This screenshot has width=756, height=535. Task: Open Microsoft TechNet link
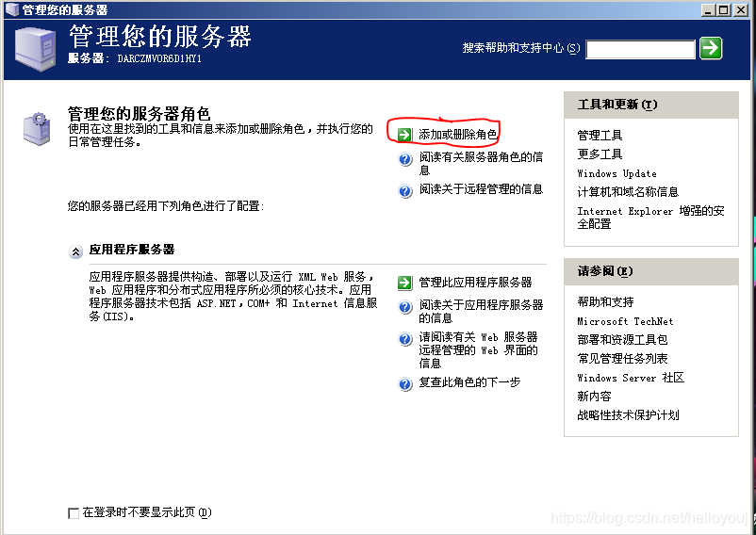pyautogui.click(x=625, y=321)
